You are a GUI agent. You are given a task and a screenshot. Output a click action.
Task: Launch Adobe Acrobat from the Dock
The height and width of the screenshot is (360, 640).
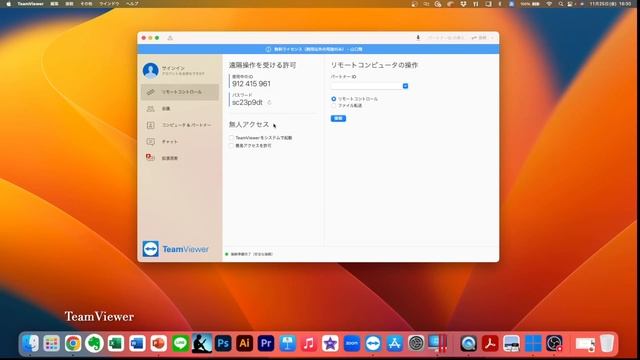490,343
